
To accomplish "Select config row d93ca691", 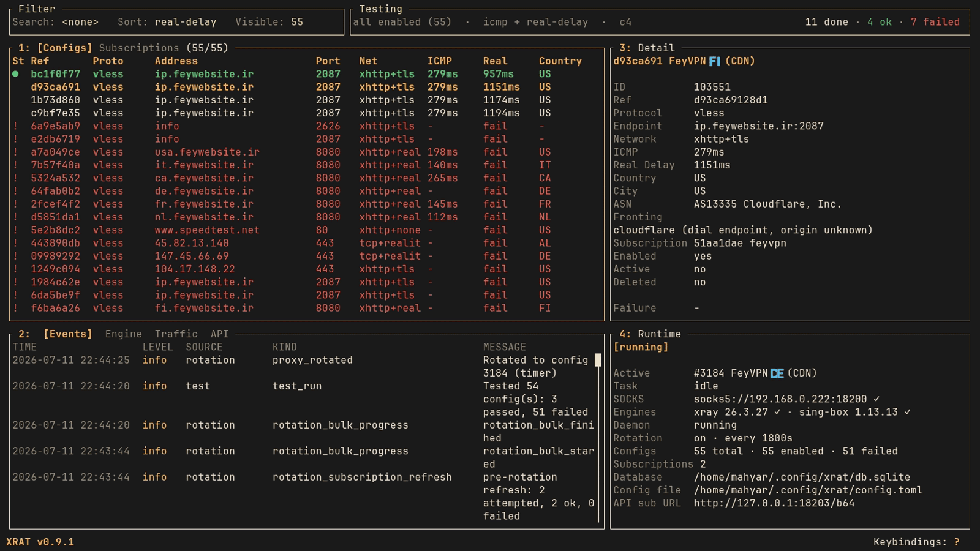I will click(x=306, y=87).
